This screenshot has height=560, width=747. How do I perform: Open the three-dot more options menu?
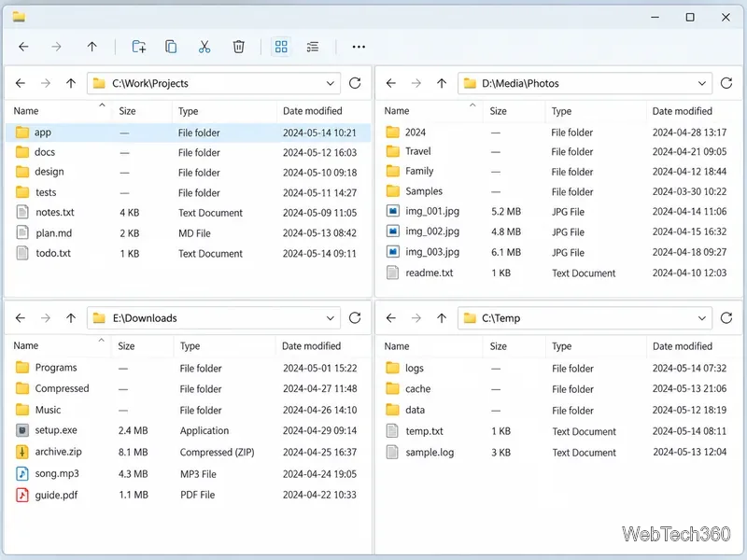pyautogui.click(x=359, y=47)
